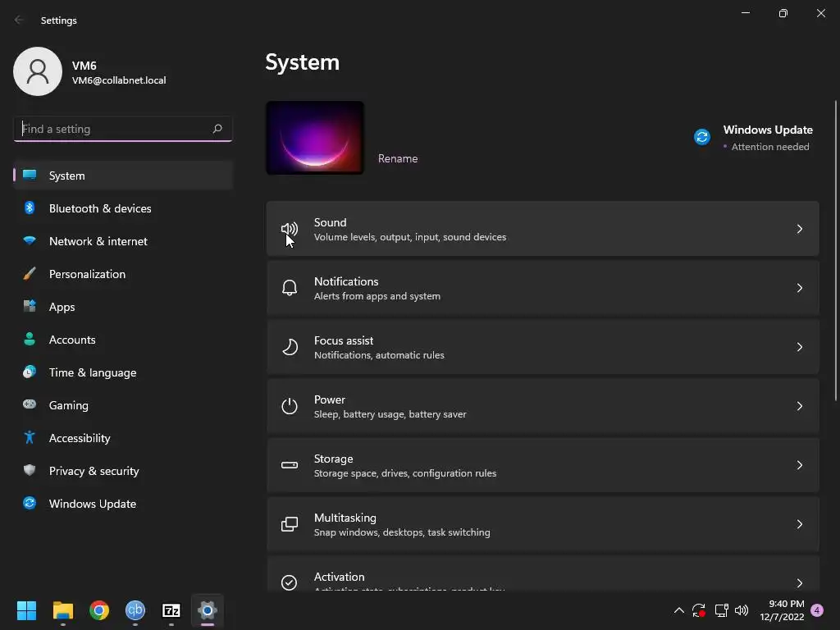Viewport: 840px width, 630px height.
Task: Click the Accessibility figure icon
Action: (x=30, y=438)
